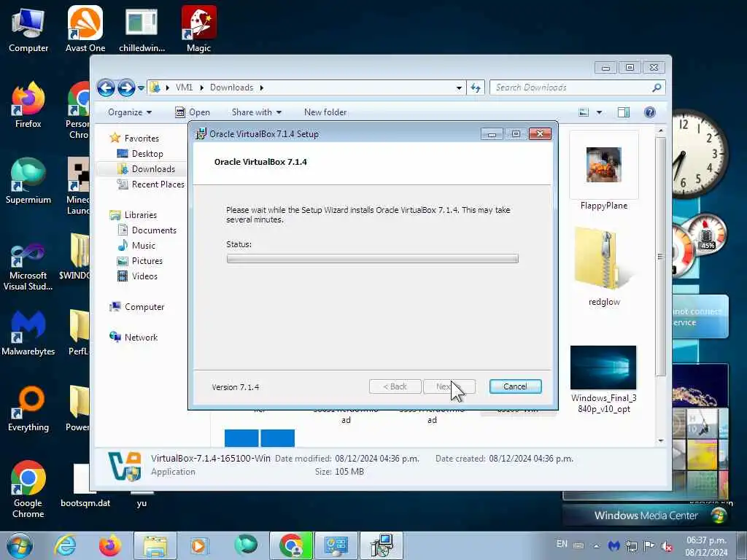The image size is (747, 560).
Task: Open the Computer desktop icon
Action: (x=28, y=29)
